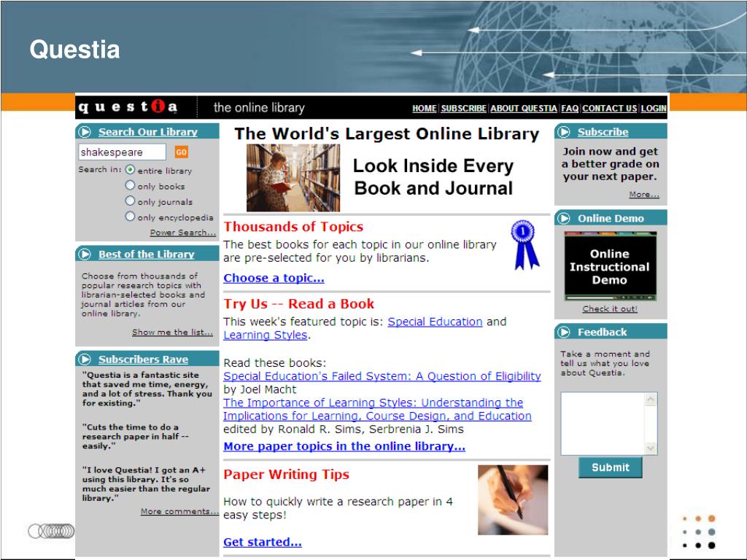Viewport: 747px width, 560px height.
Task: Open the FAQ navigation link
Action: click(570, 109)
